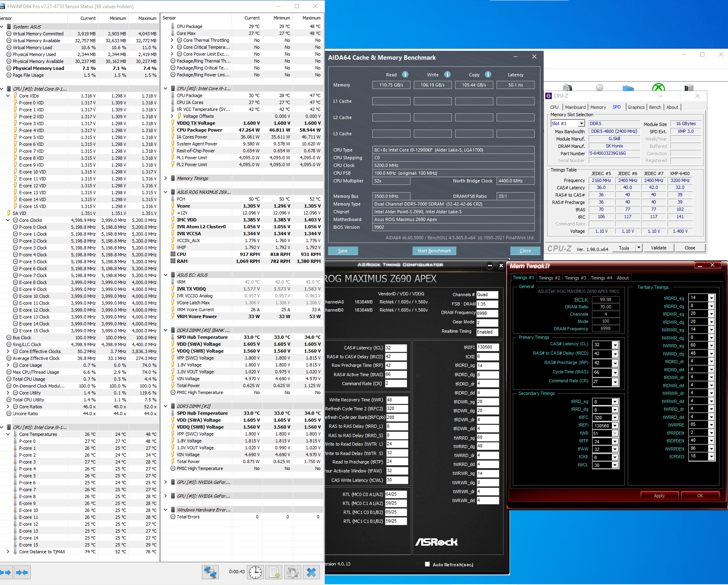
Task: Click the CAS# Latency (tCL) field in ASRock Timing Configurator
Action: point(395,348)
